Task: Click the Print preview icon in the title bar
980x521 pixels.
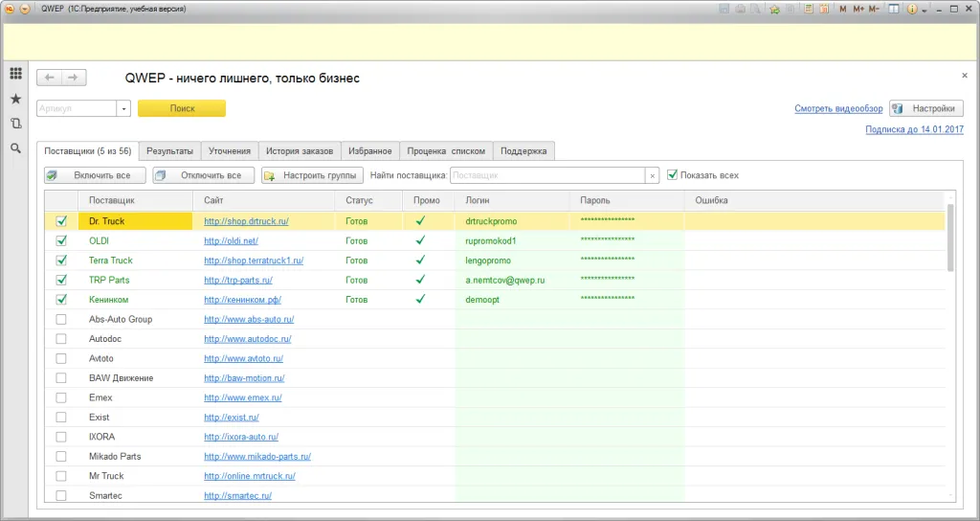Action: [x=756, y=9]
